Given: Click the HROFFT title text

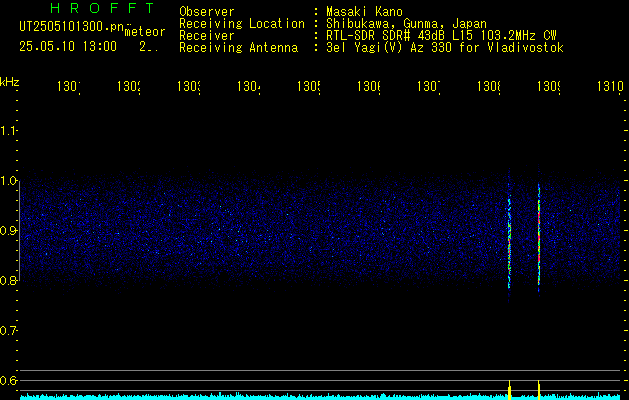Looking at the screenshot, I should tap(103, 8).
